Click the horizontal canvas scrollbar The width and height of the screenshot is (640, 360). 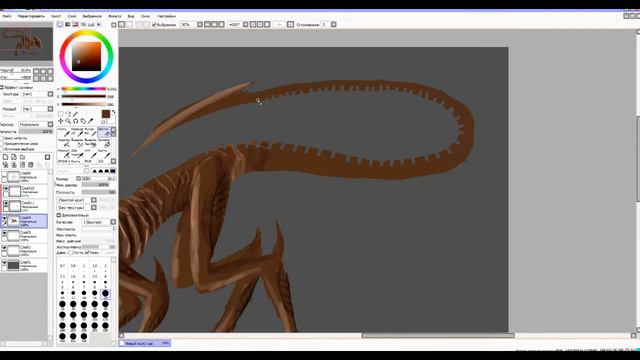tap(438, 336)
